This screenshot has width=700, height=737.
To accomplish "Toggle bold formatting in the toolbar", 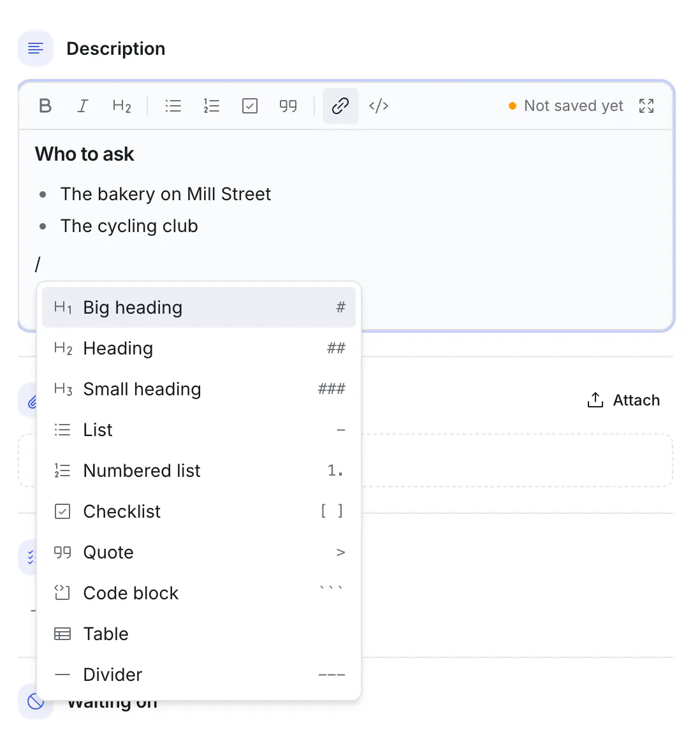I will 45,106.
